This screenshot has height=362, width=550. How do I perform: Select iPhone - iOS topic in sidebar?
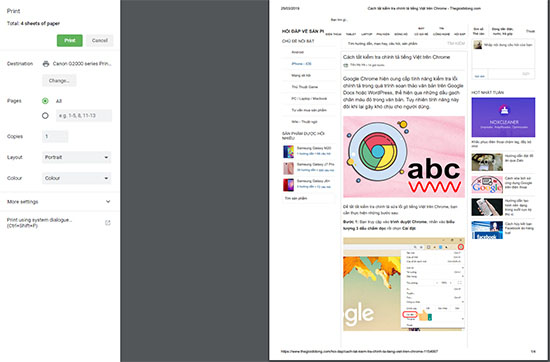pos(301,64)
